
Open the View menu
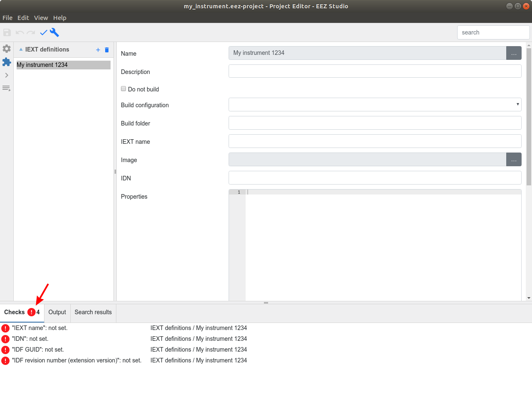pos(41,17)
